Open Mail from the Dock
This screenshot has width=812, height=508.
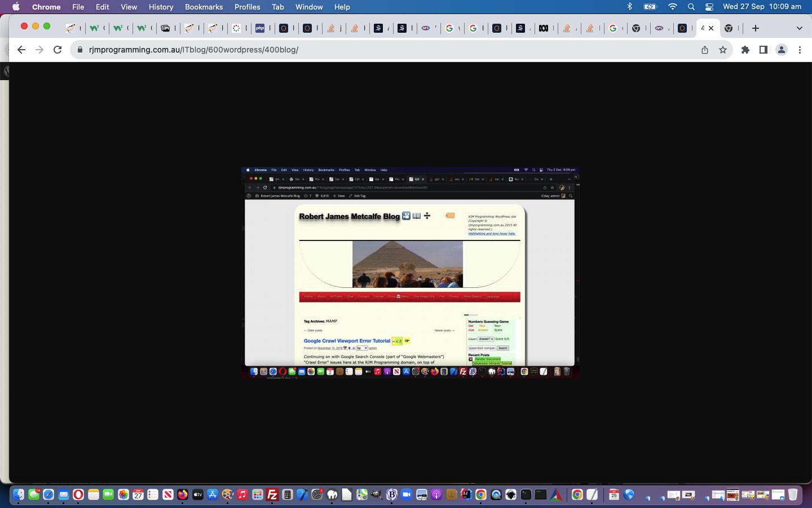(x=64, y=494)
